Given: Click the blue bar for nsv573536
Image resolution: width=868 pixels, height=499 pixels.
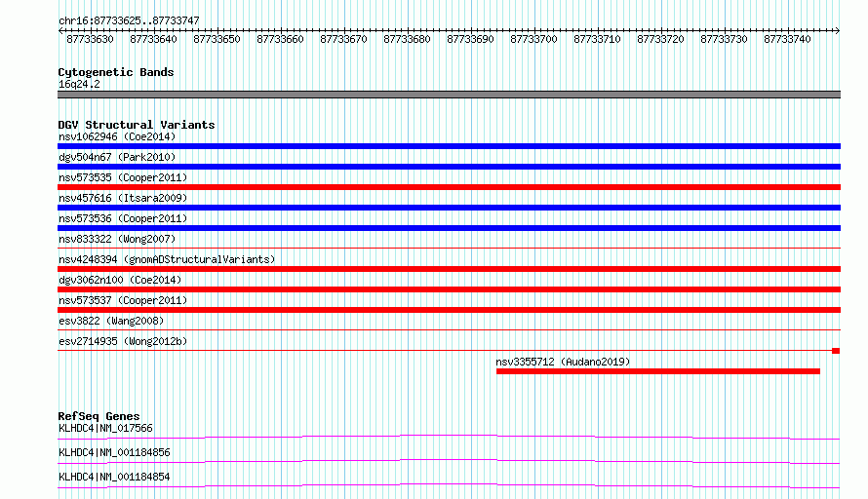Looking at the screenshot, I should (449, 228).
